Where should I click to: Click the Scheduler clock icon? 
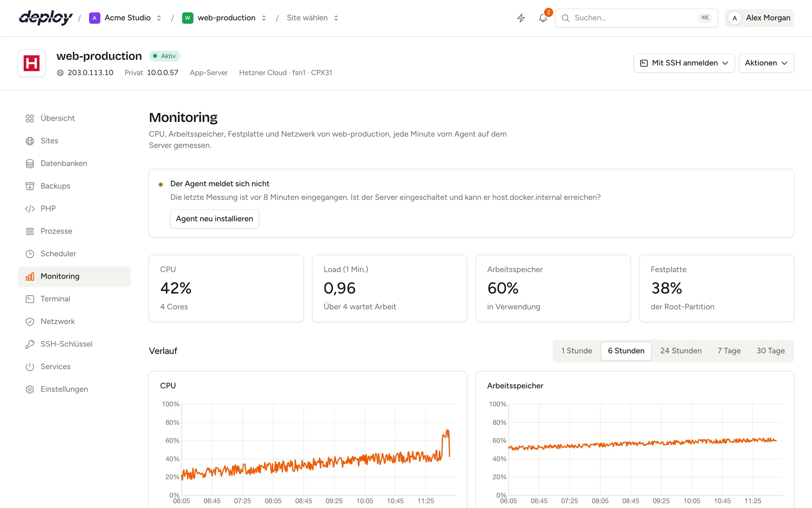[x=30, y=254]
